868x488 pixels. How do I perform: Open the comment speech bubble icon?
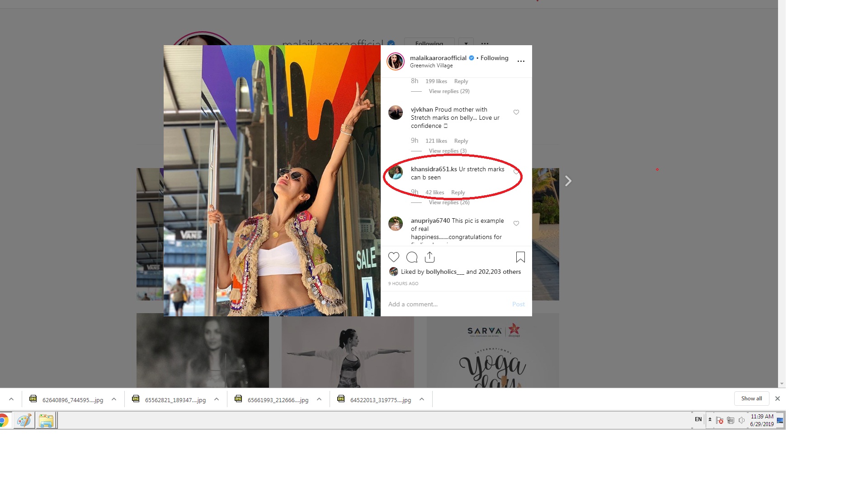pos(412,257)
